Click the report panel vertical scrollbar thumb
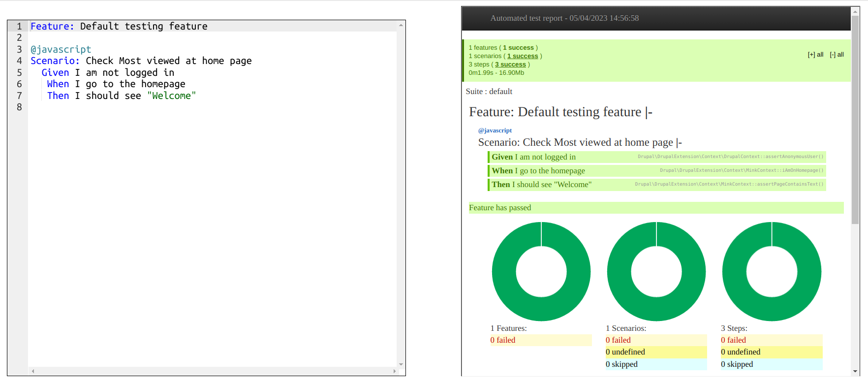The image size is (868, 386). (855, 120)
